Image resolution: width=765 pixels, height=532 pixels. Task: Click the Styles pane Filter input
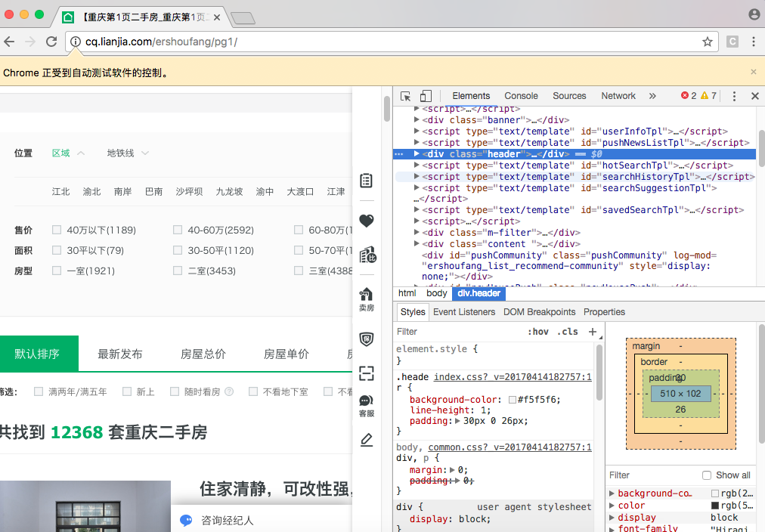click(459, 332)
